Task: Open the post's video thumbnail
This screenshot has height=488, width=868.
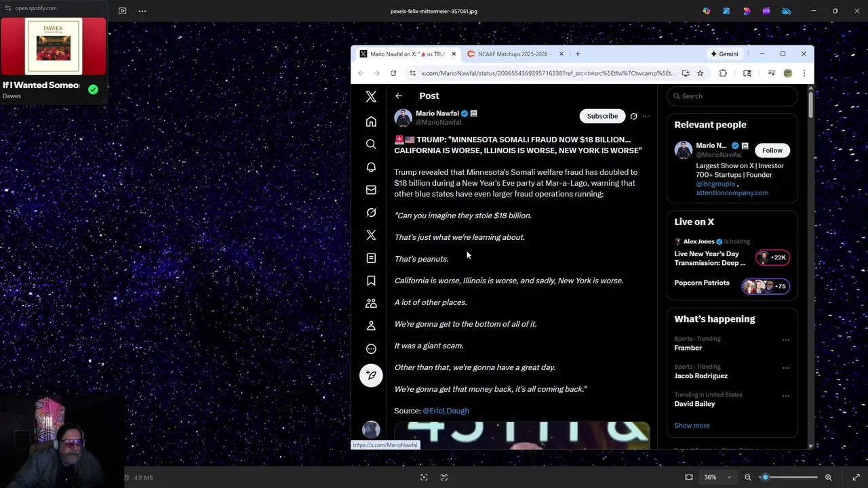Action: pyautogui.click(x=522, y=435)
